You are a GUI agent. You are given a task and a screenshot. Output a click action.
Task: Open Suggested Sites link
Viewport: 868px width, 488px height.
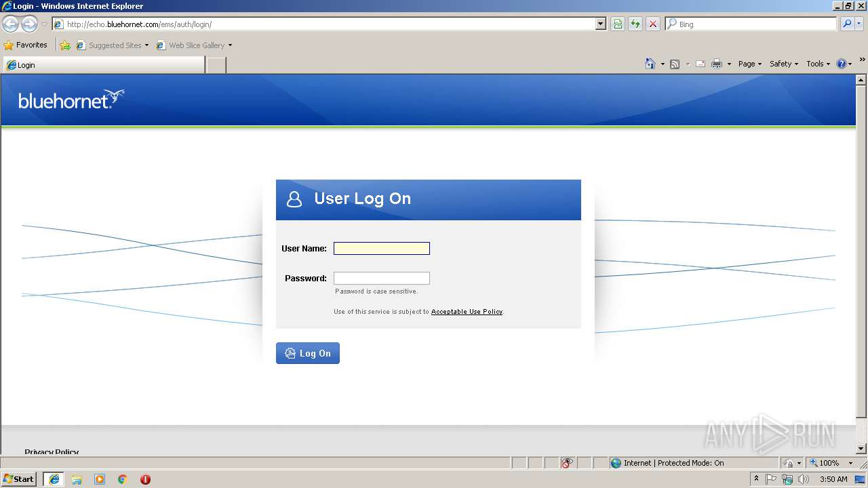click(x=112, y=45)
